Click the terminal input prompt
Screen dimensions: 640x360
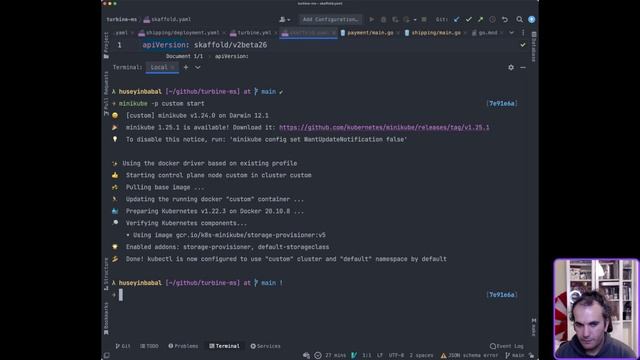120,295
